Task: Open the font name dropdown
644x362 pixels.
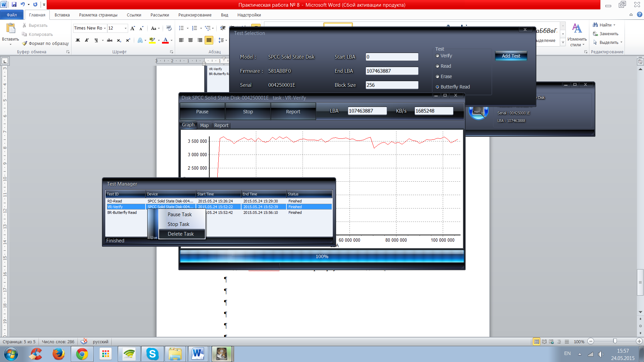Action: 105,28
